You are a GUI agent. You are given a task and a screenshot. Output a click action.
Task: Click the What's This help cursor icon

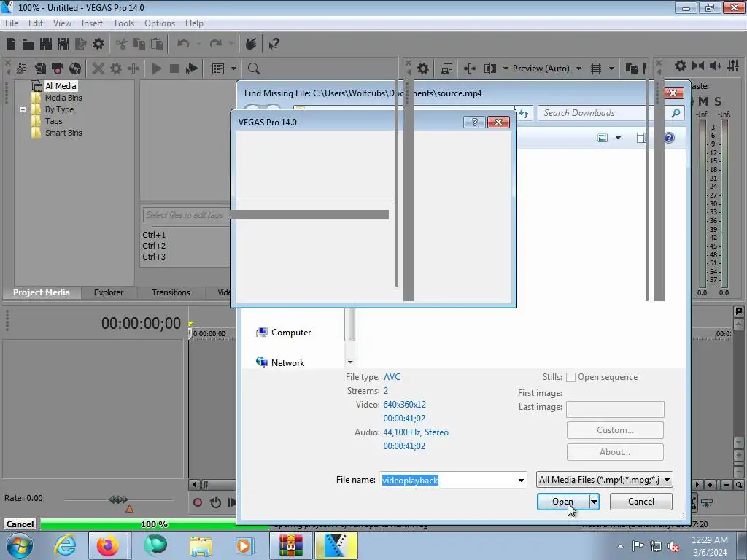click(274, 44)
